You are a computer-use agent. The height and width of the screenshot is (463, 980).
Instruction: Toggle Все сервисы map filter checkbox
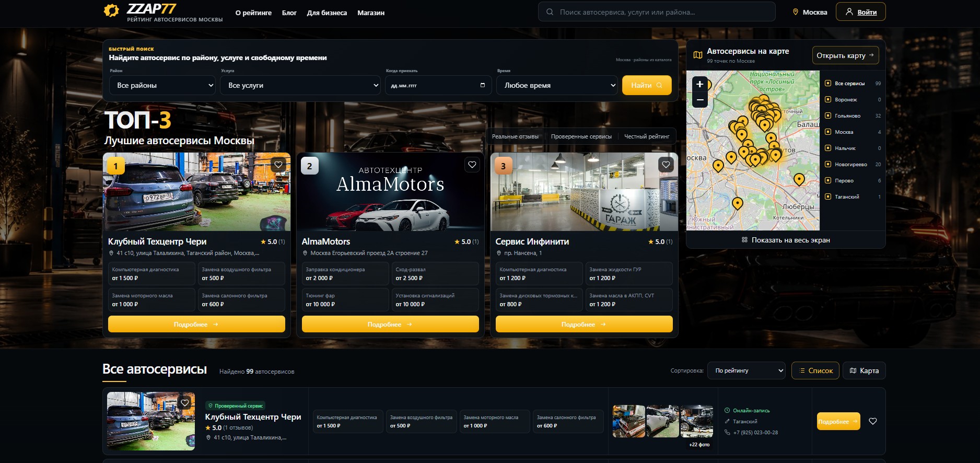point(828,83)
